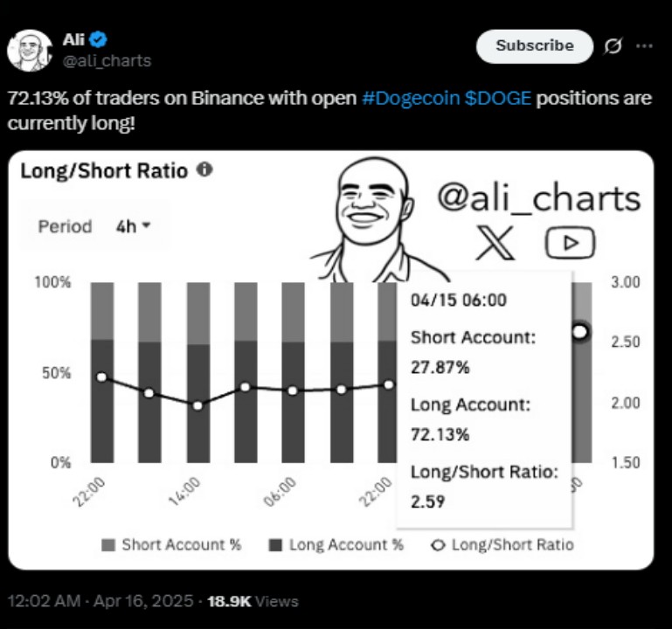Click the first ratio data point at 22:00
672x629 pixels.
[x=101, y=377]
